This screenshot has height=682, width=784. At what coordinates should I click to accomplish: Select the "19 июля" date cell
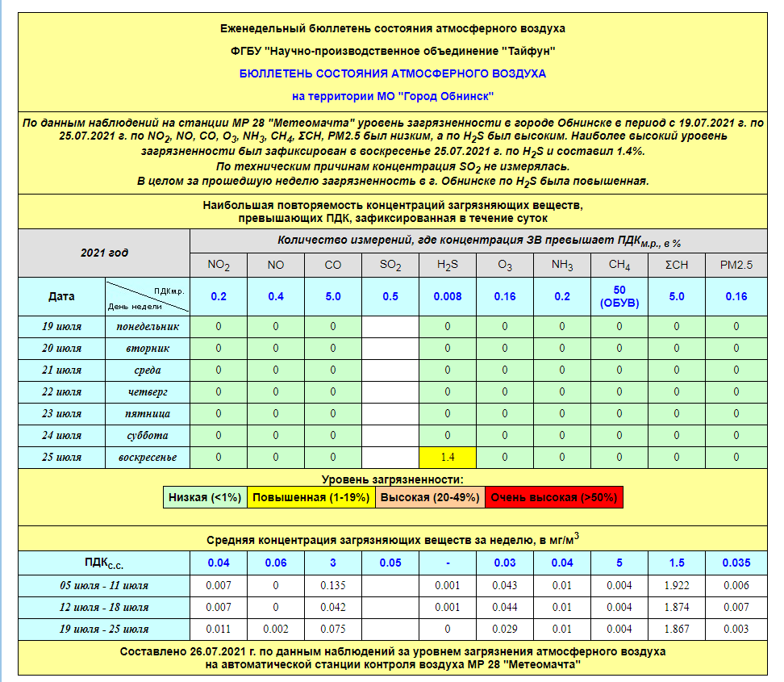(x=62, y=327)
